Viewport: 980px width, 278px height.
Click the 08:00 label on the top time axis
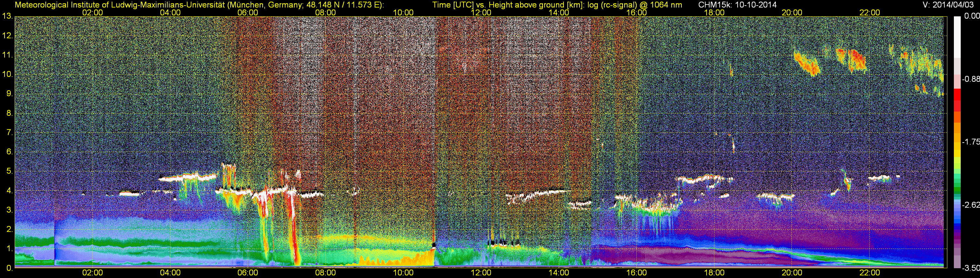point(326,12)
